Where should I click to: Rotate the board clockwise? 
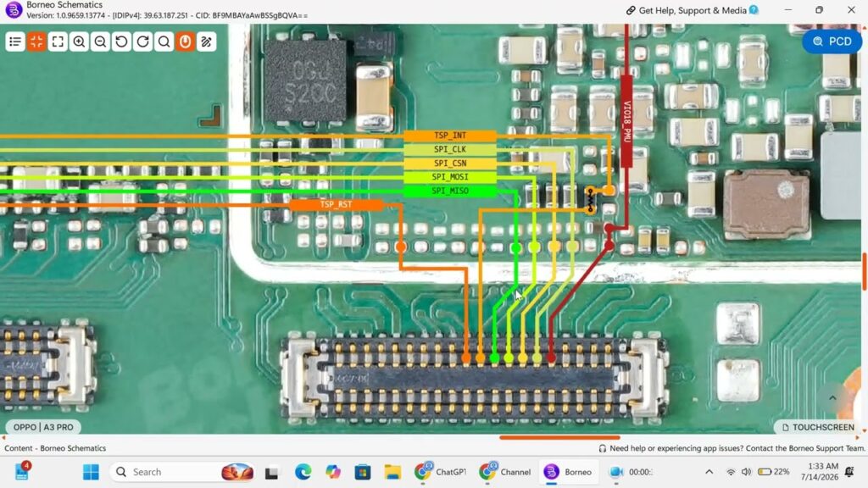click(x=142, y=42)
